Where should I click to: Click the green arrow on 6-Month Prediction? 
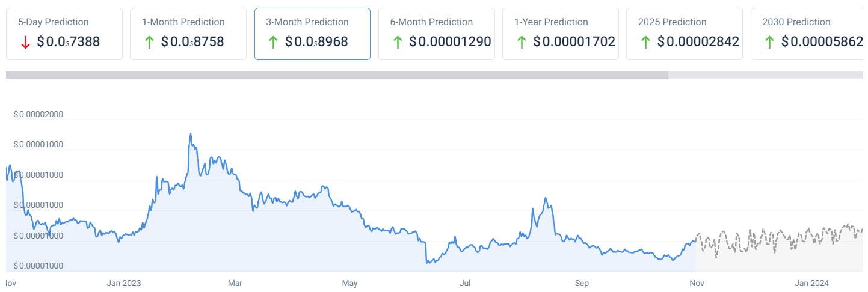coord(397,42)
